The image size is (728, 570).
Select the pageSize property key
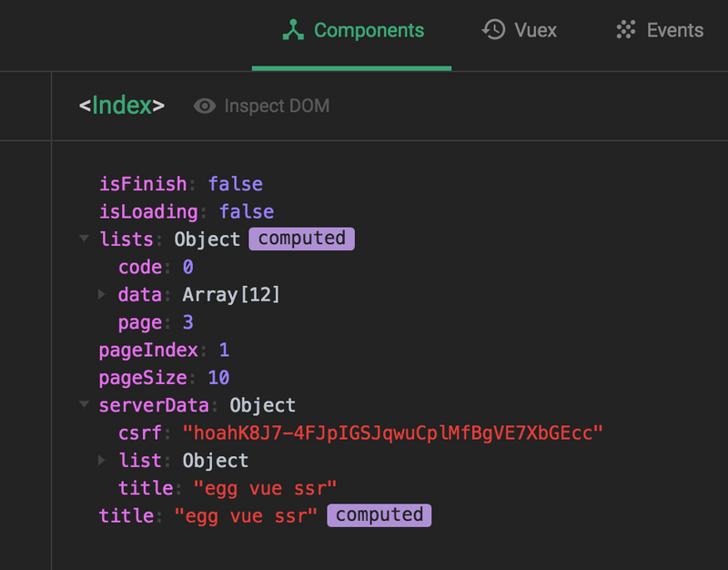[143, 378]
